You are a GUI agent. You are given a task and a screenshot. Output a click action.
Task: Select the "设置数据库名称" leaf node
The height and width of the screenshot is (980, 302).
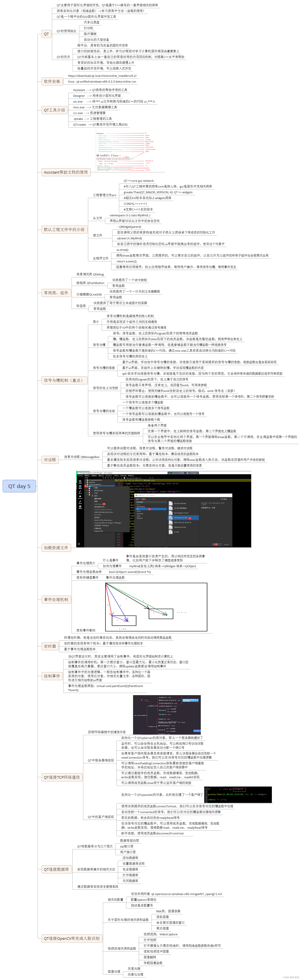[134, 864]
